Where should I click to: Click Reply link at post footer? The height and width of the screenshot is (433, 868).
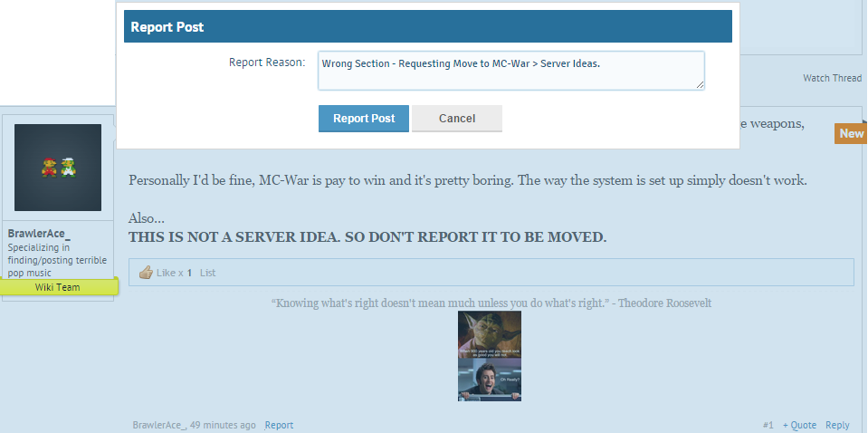[x=837, y=425]
